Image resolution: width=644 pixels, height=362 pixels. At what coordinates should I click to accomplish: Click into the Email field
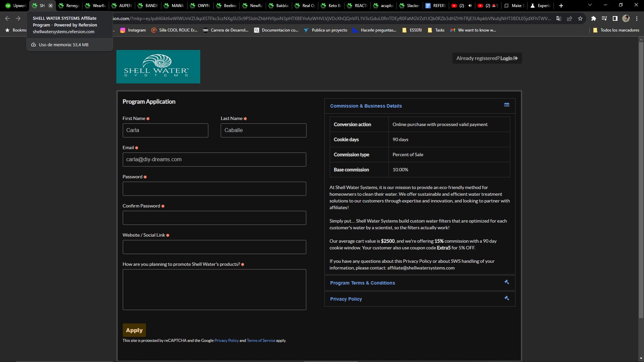214,160
